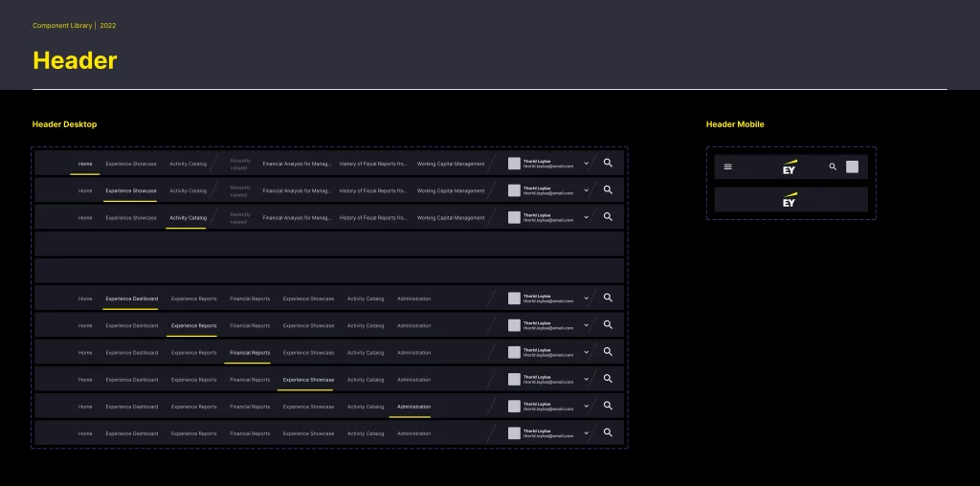This screenshot has height=486, width=980.
Task: Open History of Fiscal Reports in Activity Catalog-underlined header
Action: [x=374, y=217]
